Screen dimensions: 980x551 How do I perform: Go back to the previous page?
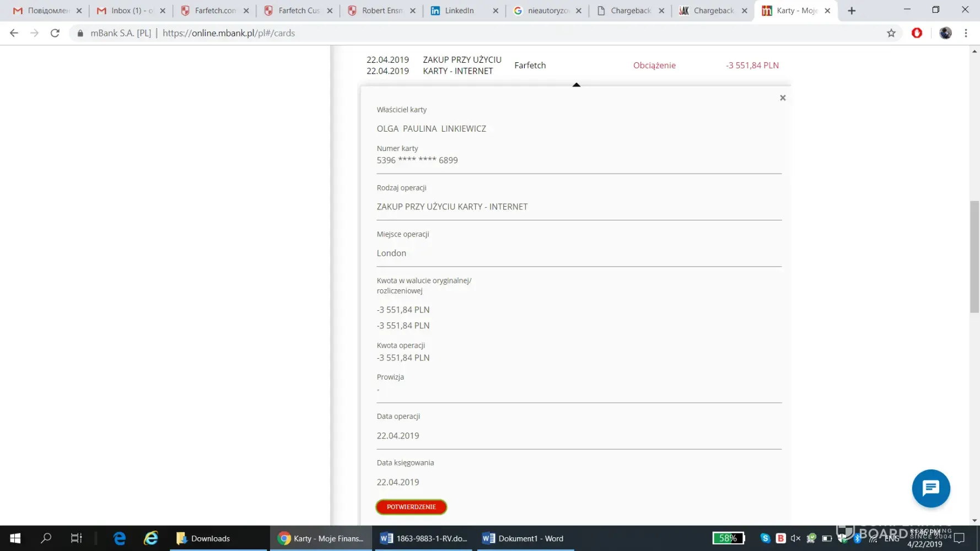click(x=14, y=33)
